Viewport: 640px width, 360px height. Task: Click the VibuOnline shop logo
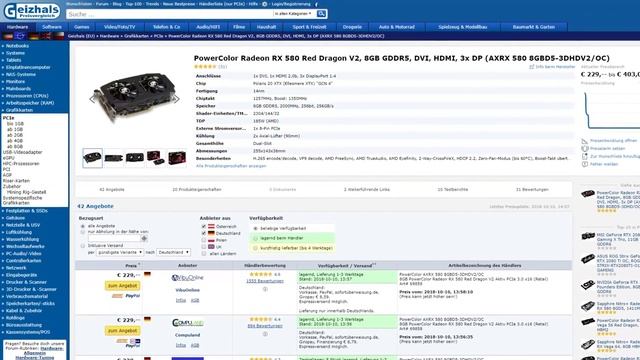pos(187,278)
